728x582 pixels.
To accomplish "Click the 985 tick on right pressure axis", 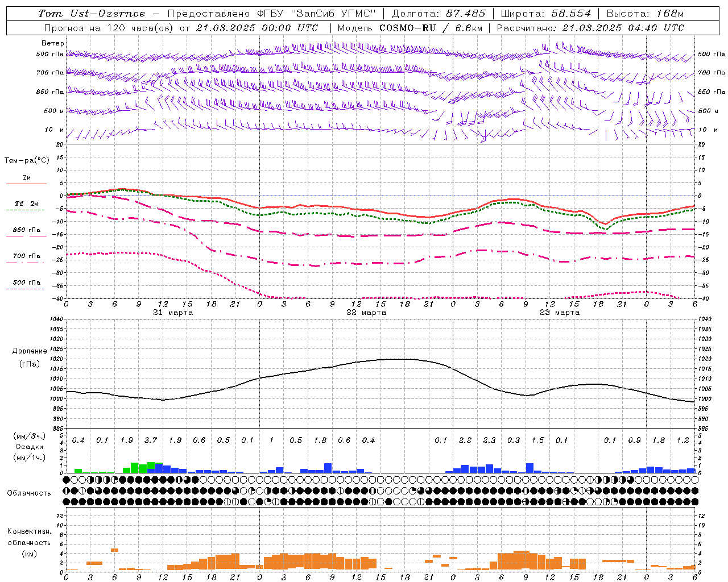I will pyautogui.click(x=704, y=429).
